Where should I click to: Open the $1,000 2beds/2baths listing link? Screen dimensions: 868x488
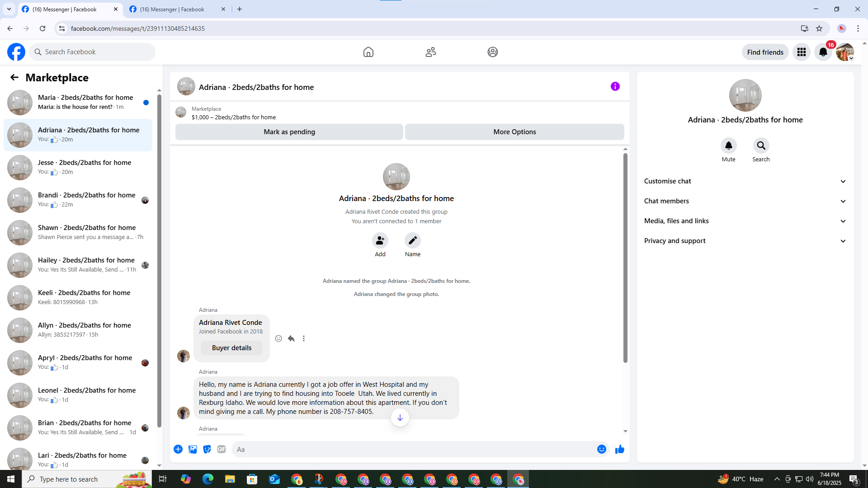233,117
